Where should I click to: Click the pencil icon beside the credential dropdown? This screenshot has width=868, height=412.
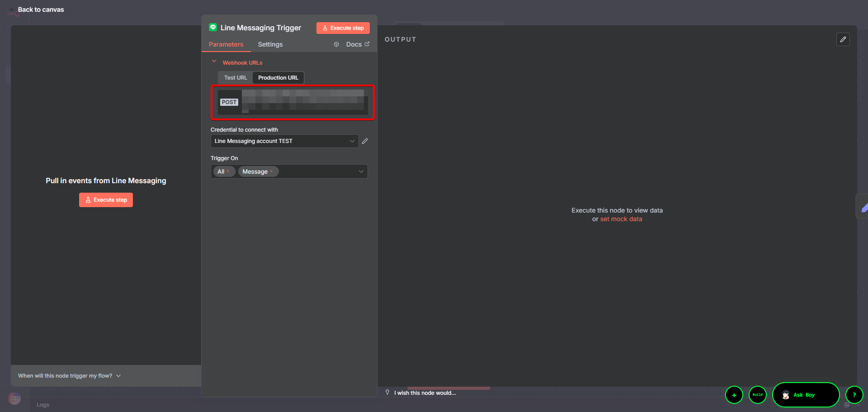(365, 141)
